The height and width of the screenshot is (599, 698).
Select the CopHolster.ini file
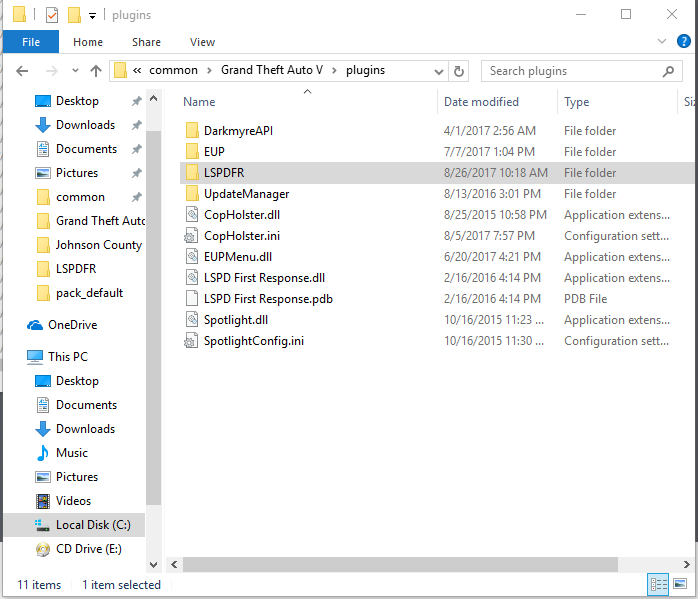tap(242, 236)
